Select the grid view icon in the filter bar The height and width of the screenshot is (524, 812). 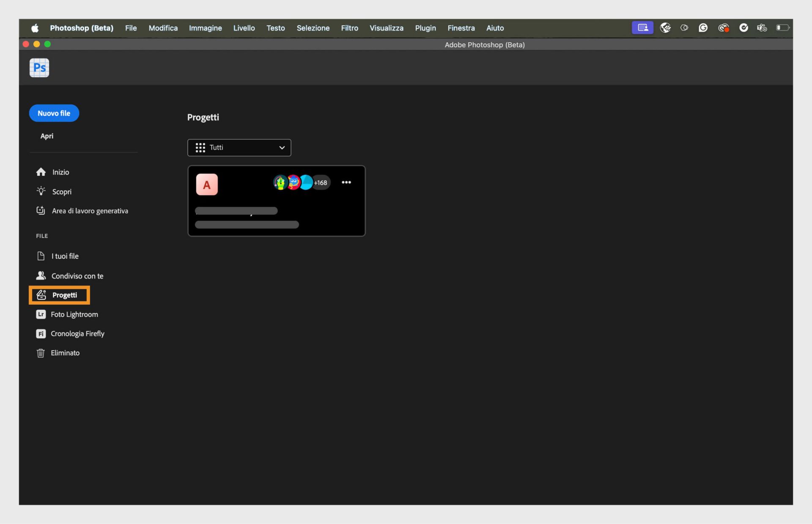(x=200, y=147)
